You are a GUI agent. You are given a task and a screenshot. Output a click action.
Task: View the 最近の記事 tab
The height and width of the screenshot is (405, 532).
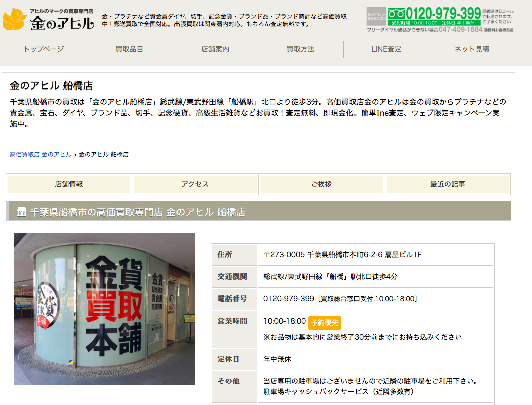[x=448, y=184]
